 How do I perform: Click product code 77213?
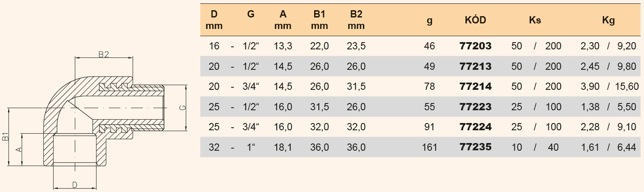click(x=475, y=66)
